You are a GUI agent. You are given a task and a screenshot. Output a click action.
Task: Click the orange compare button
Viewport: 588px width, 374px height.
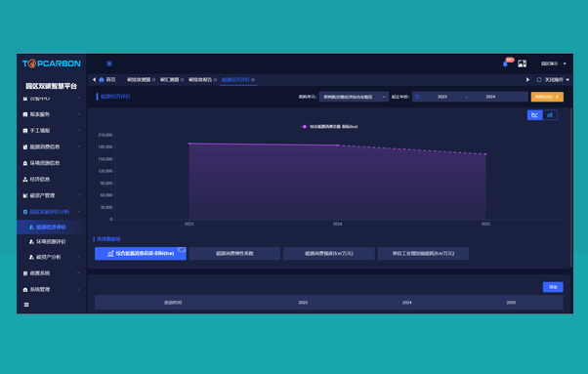(547, 97)
